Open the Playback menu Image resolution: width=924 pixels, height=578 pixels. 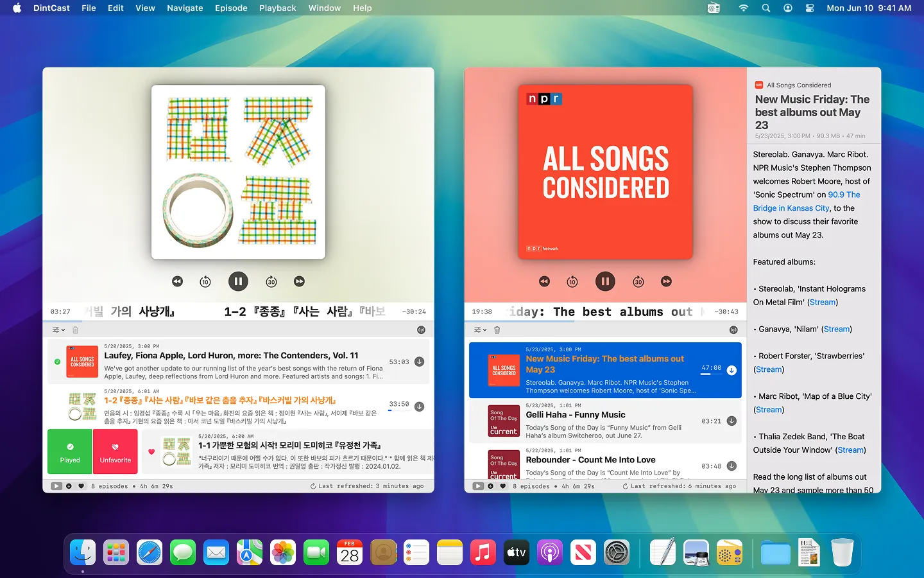277,8
